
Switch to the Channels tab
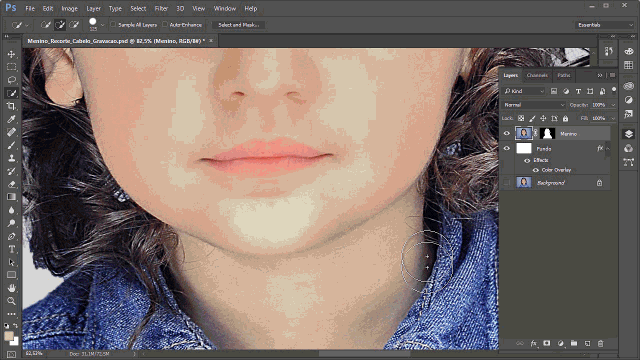[537, 75]
